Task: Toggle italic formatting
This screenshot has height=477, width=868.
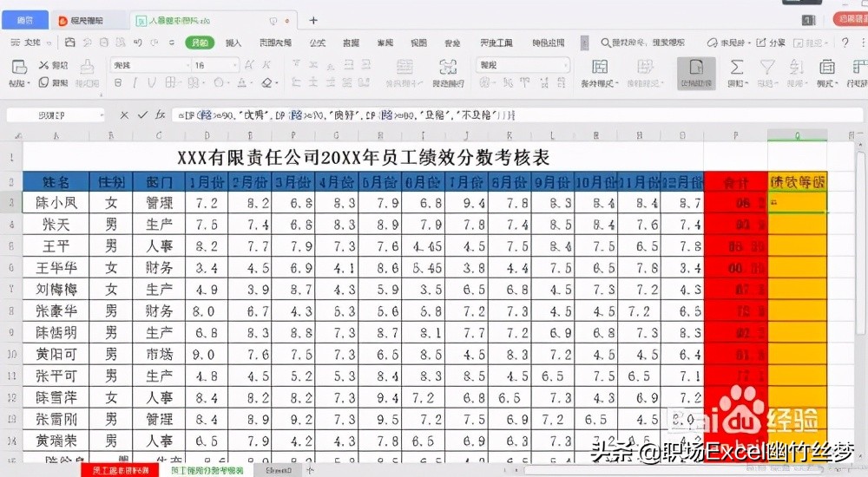Action: 135,83
